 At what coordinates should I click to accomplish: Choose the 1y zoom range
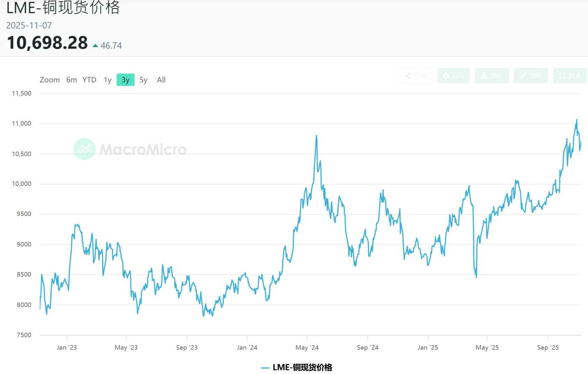click(107, 80)
